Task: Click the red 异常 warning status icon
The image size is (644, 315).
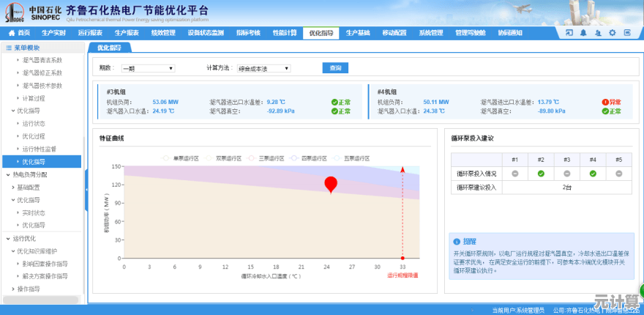Action: 605,102
